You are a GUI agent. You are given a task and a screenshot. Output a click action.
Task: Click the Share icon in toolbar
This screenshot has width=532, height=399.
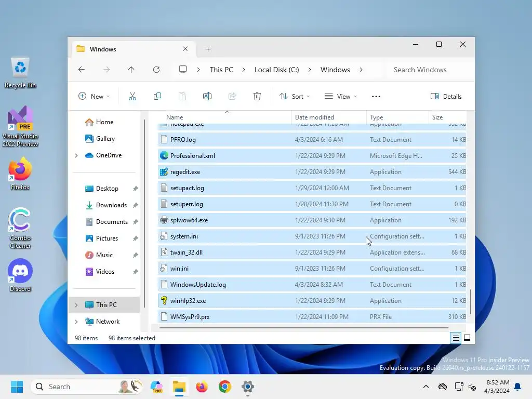232,96
